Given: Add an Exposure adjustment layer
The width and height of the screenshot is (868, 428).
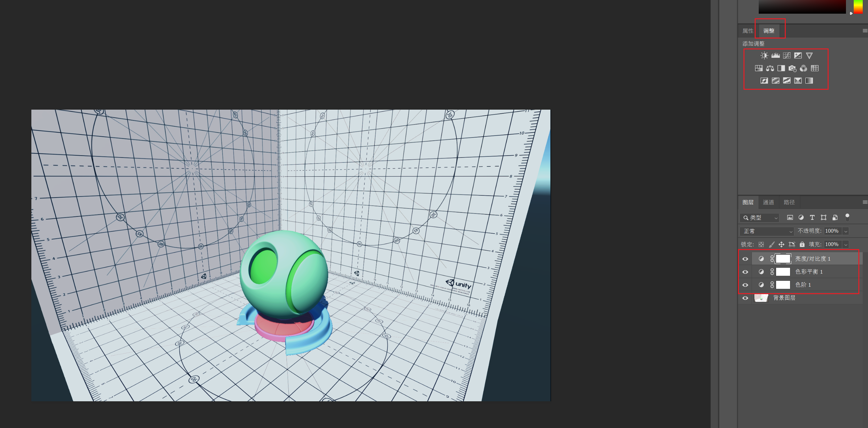Looking at the screenshot, I should [x=798, y=56].
